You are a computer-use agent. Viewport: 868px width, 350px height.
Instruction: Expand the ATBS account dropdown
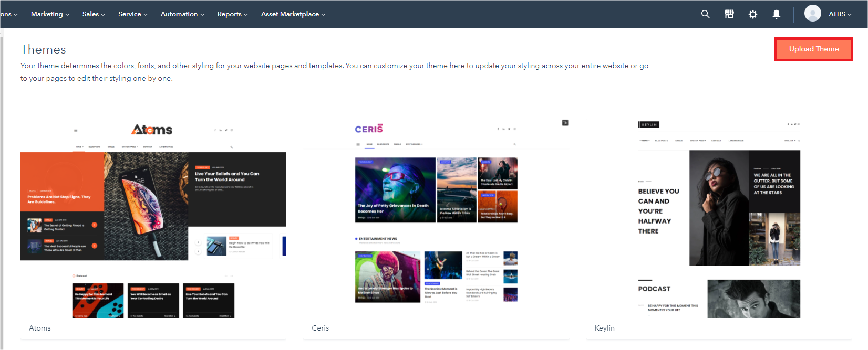coord(840,14)
